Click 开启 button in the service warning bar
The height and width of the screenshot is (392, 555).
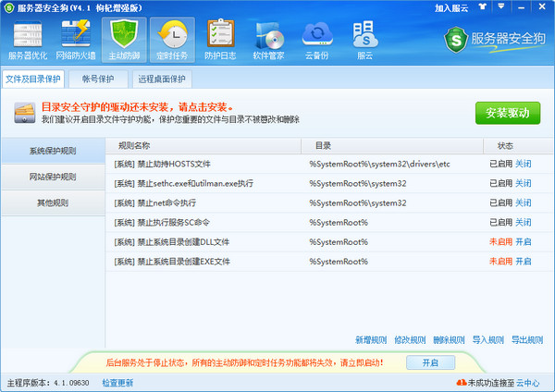point(430,362)
